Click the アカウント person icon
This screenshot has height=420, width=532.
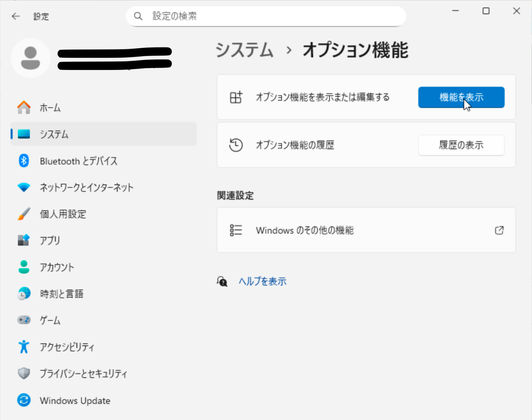(x=24, y=267)
